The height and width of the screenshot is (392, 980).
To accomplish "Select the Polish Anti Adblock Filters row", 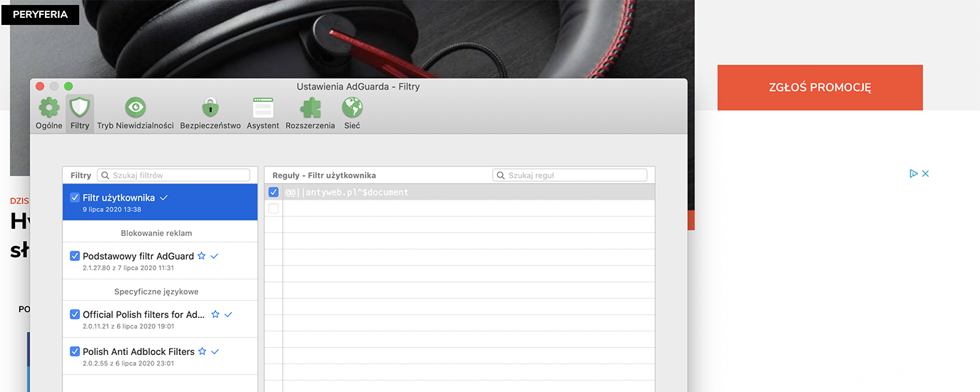I will (x=160, y=356).
